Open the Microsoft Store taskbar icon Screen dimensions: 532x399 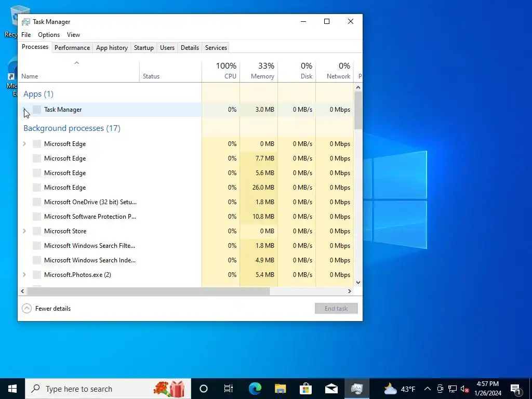point(305,389)
